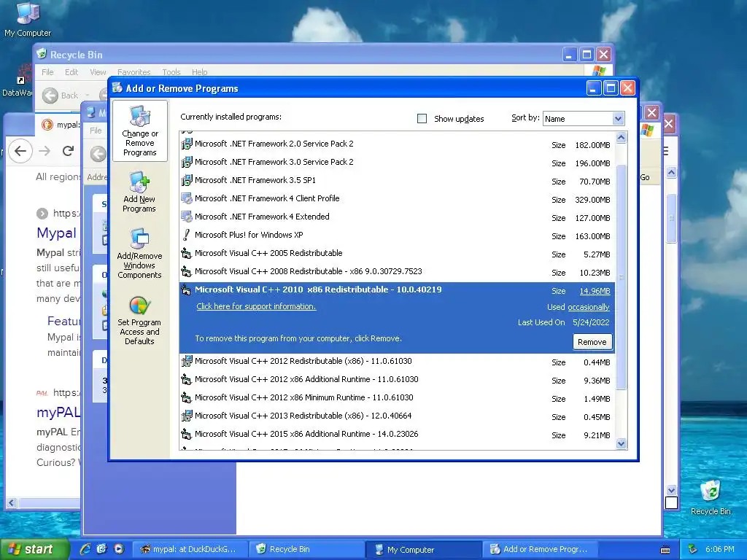Select Microsoft .NET Framework 3.5 SP1 row text

[x=255, y=180]
